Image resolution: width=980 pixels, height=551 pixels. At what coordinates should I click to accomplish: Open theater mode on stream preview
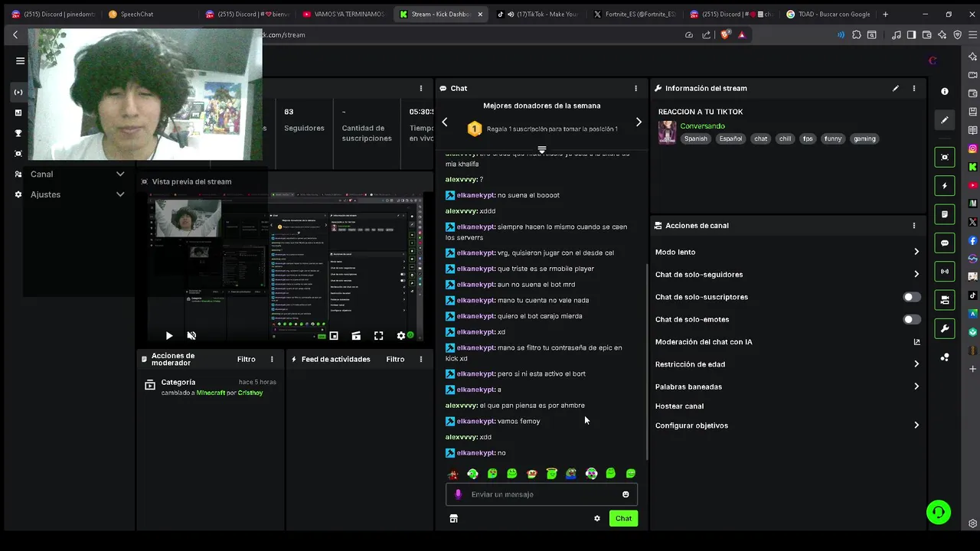click(x=356, y=335)
